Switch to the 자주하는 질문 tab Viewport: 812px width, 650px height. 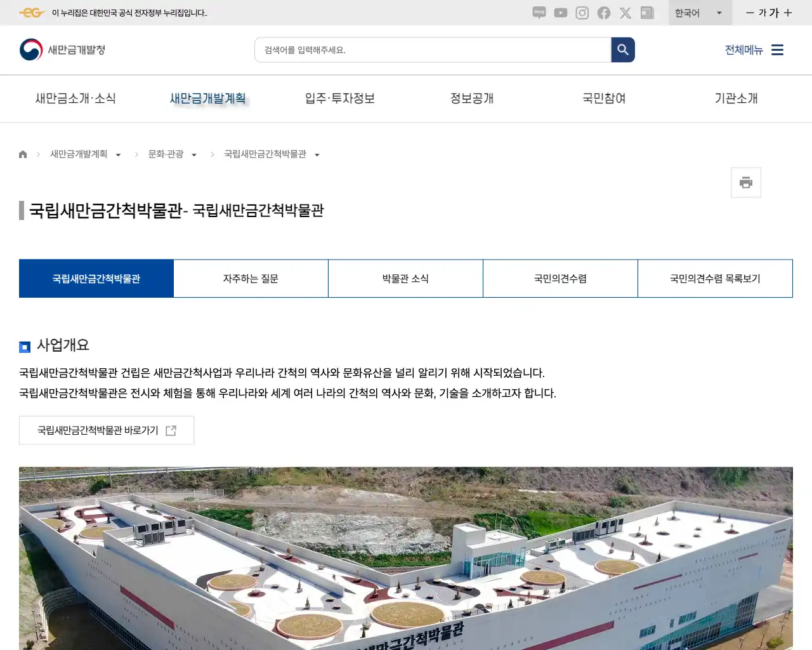[x=251, y=278]
